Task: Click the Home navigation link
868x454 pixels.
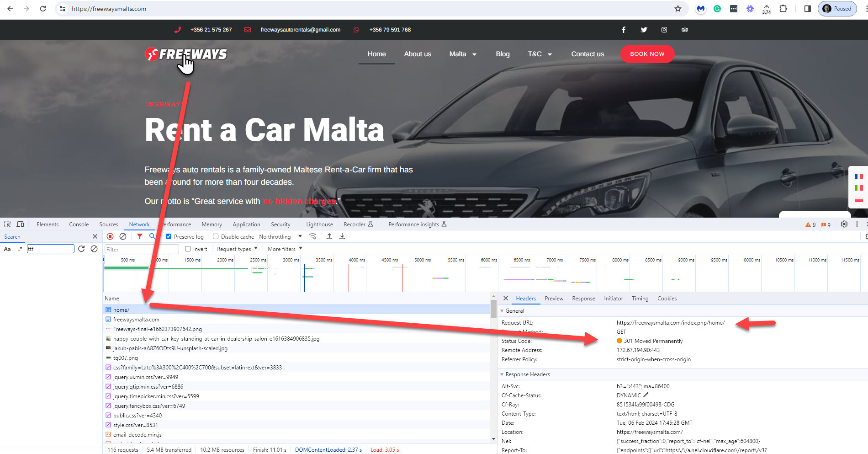Action: click(376, 54)
